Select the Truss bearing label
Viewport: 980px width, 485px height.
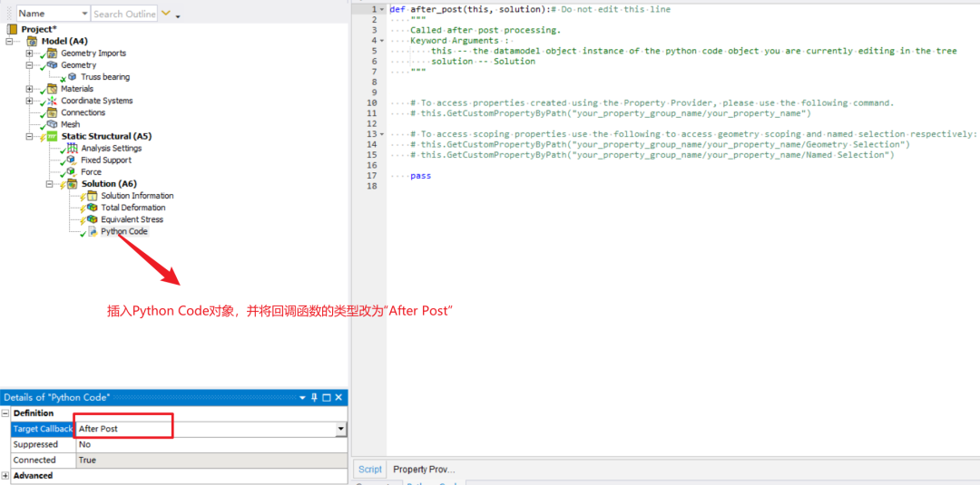tap(105, 77)
